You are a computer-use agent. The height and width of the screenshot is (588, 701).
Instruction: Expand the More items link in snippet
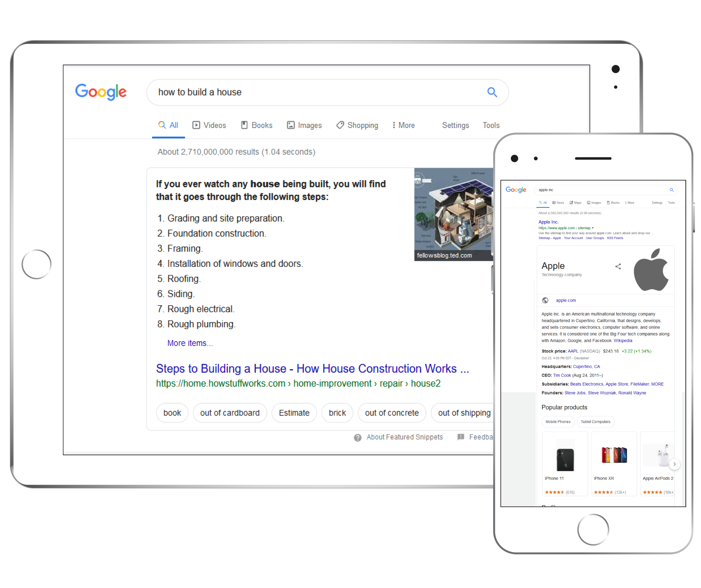point(190,343)
